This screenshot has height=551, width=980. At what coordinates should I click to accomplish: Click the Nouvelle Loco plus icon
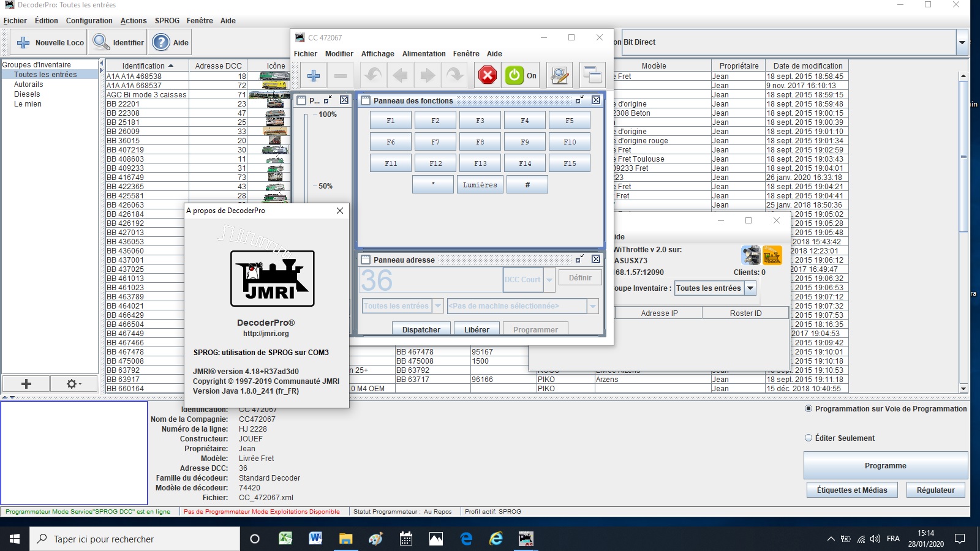coord(23,42)
